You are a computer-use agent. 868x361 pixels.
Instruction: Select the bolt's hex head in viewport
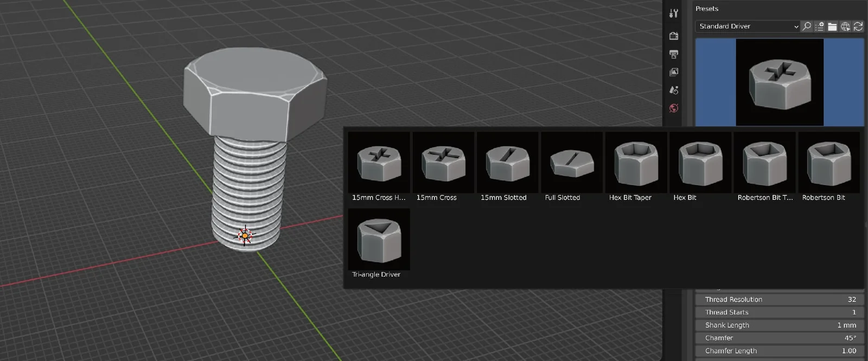click(x=255, y=95)
